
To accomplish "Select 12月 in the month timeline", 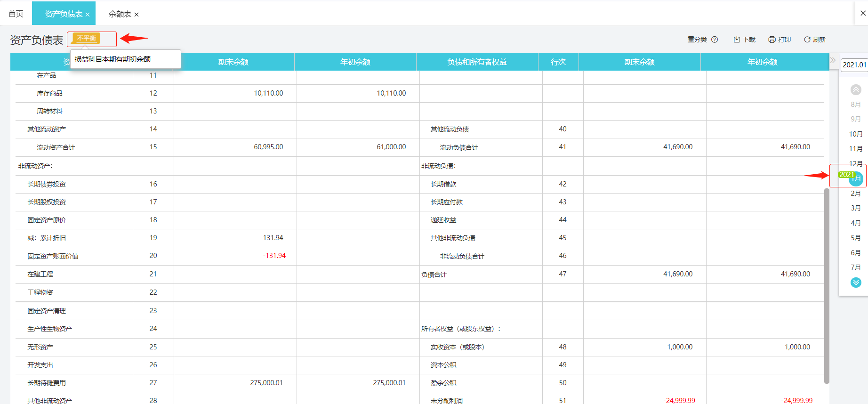I will pyautogui.click(x=856, y=163).
